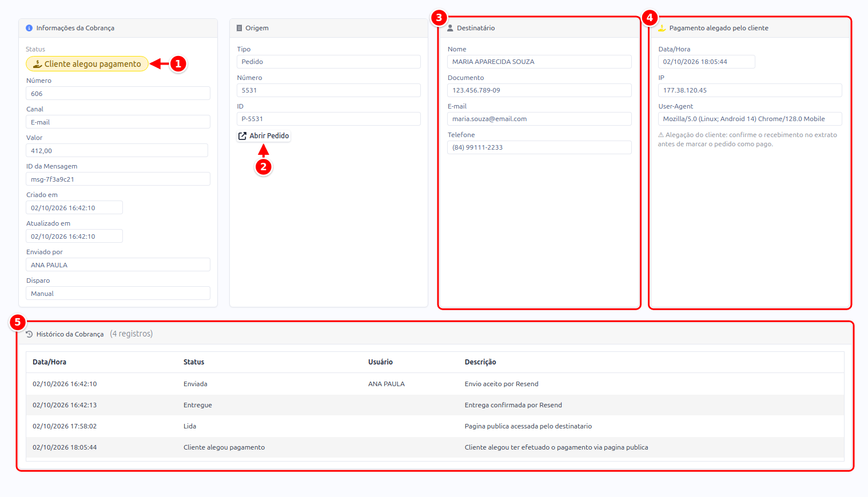Click the Status column header in history table
868x497 pixels.
tap(194, 362)
